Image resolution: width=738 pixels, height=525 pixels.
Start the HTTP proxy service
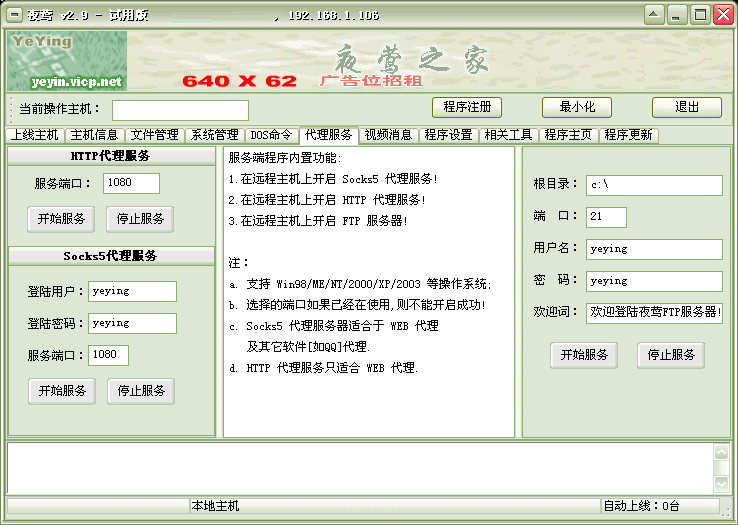tap(62, 219)
